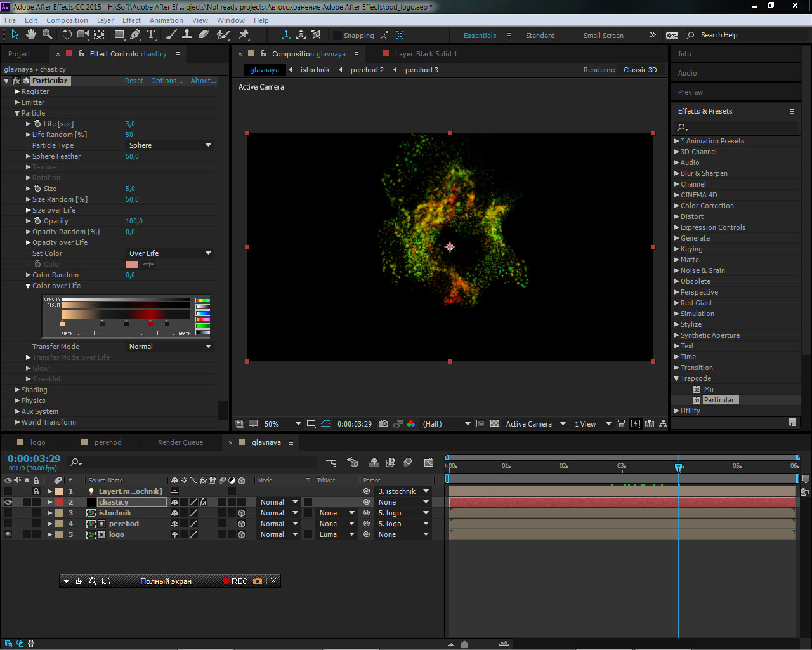Select the Local Axis Mode icon
The image size is (812, 650).
(x=286, y=35)
